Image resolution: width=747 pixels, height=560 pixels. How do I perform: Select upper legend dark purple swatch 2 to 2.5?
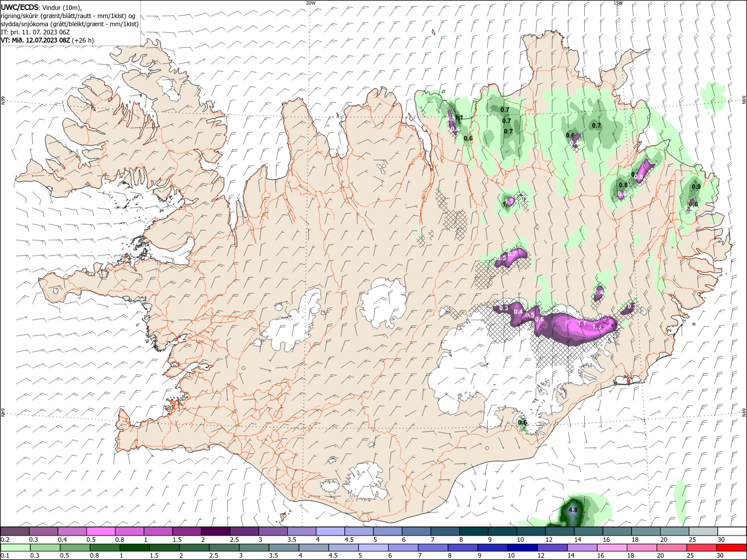[215, 531]
